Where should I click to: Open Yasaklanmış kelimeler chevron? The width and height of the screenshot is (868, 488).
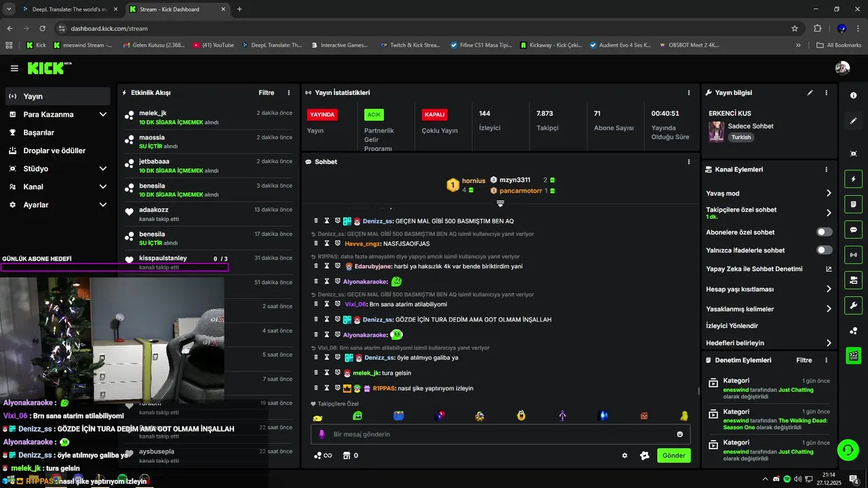coord(829,309)
